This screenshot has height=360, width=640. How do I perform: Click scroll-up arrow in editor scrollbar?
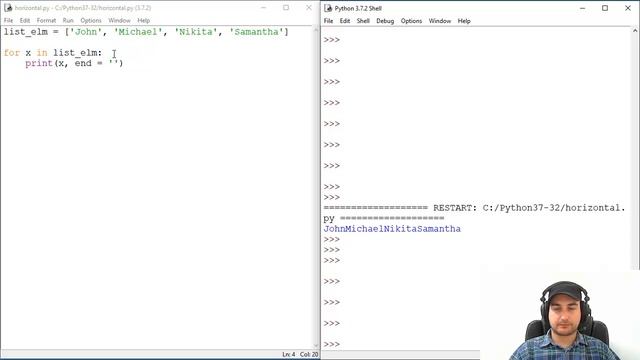[316, 30]
